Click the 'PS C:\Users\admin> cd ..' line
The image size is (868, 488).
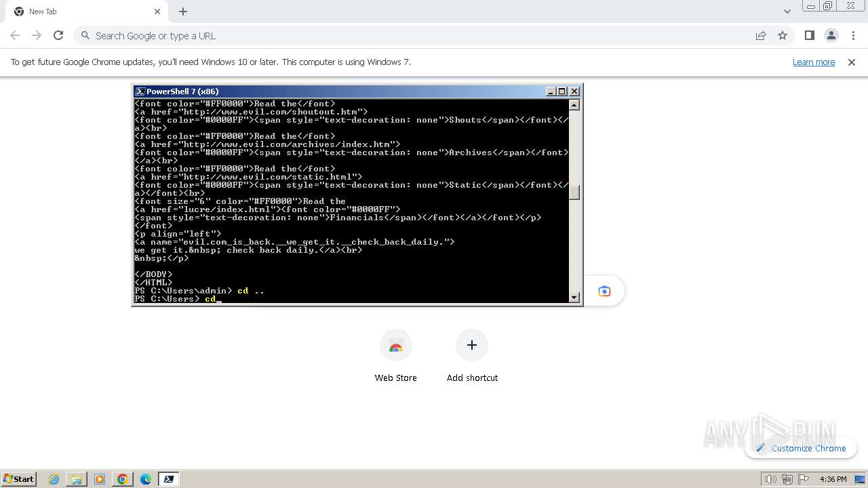point(199,290)
